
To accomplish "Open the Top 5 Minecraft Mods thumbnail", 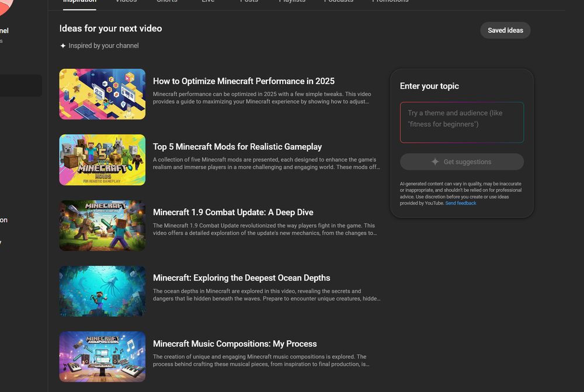I will pyautogui.click(x=102, y=160).
